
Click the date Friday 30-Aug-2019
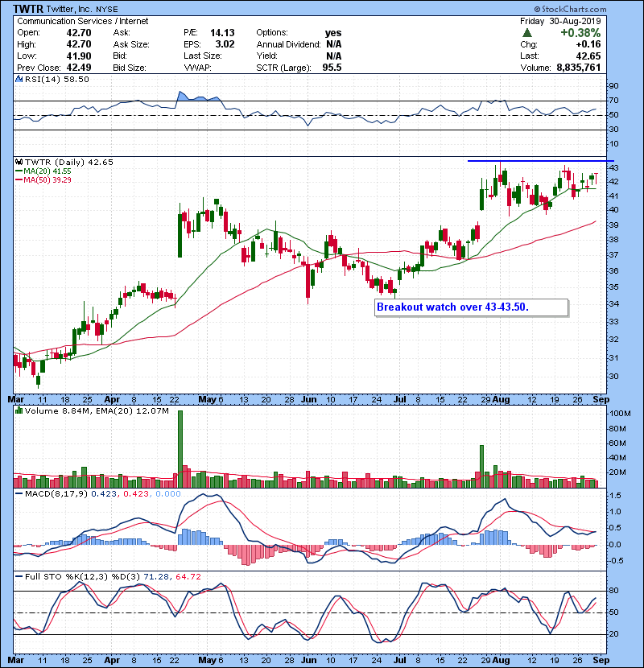pyautogui.click(x=560, y=21)
